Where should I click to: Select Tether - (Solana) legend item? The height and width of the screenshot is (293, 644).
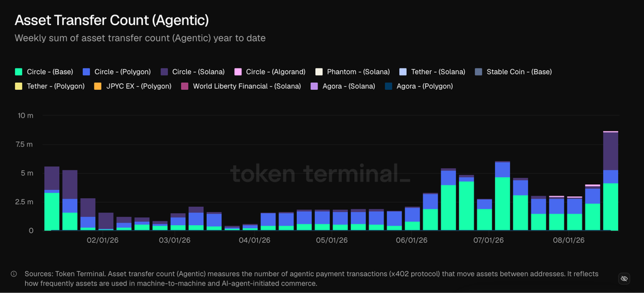[x=432, y=72]
